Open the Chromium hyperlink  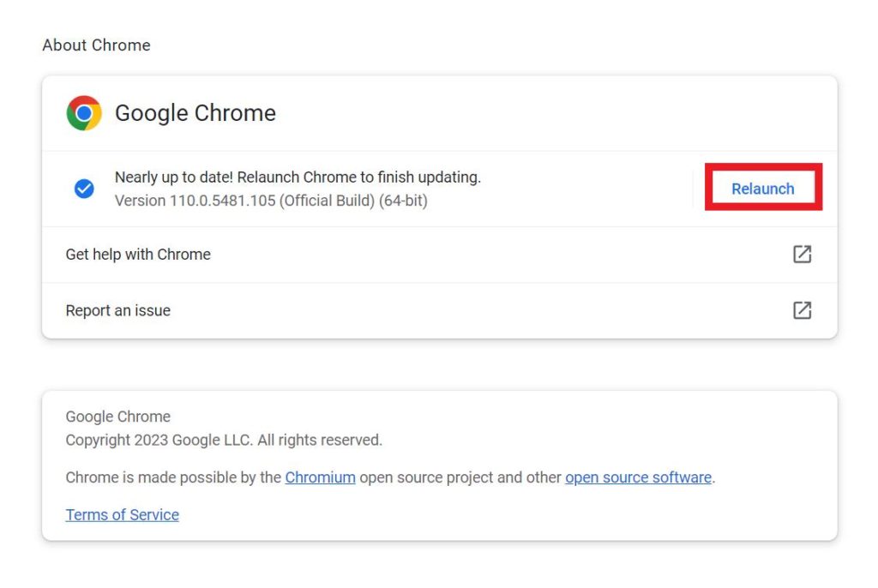(320, 477)
